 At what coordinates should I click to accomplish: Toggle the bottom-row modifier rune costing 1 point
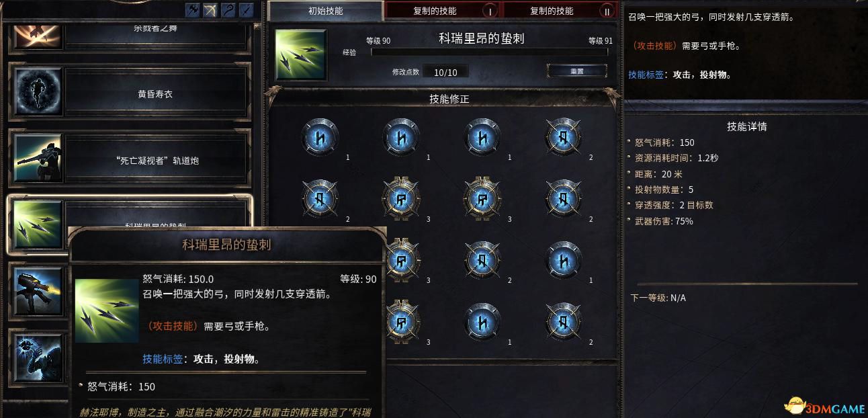(x=482, y=321)
